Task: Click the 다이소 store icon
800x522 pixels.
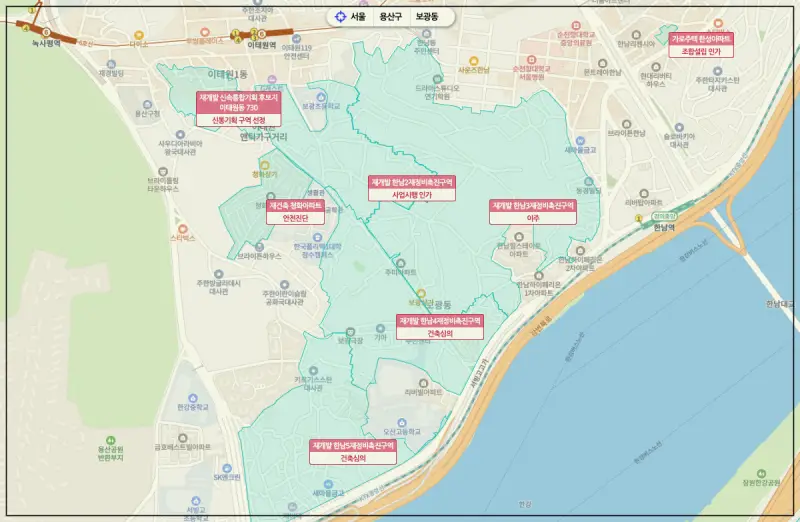Action: pyautogui.click(x=138, y=35)
